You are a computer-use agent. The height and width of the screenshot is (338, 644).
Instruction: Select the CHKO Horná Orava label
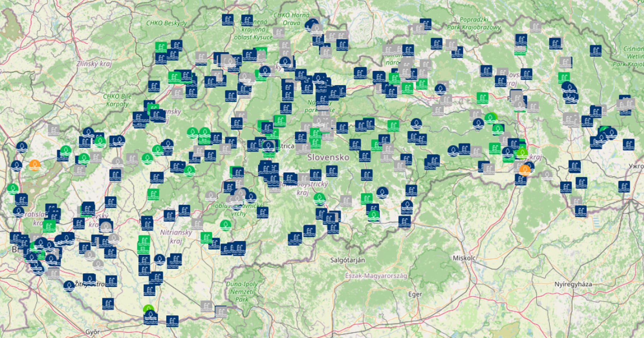click(292, 19)
